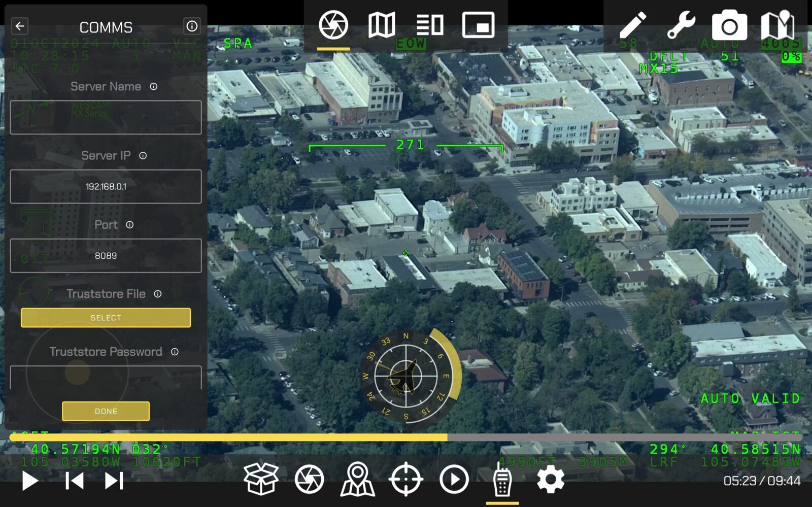Edit the Port field 8089
Viewport: 812px width, 507px height.
click(106, 255)
